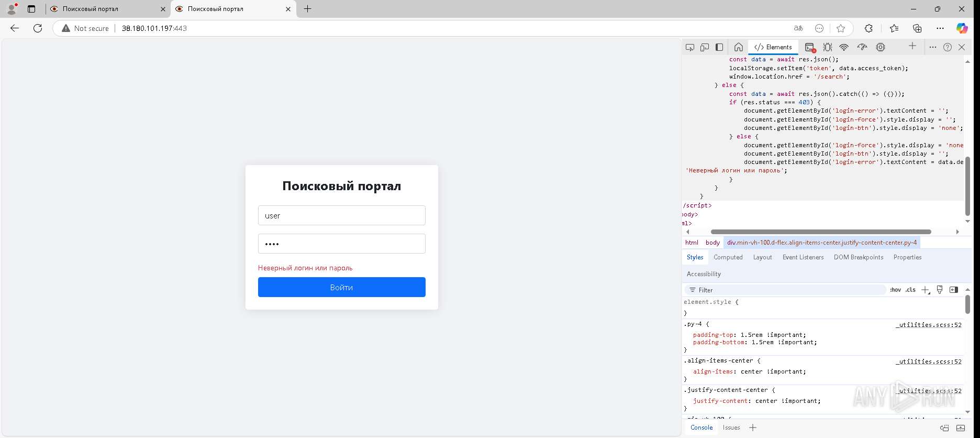This screenshot has height=438, width=980.
Task: Open browser profile avatar
Action: (x=12, y=9)
